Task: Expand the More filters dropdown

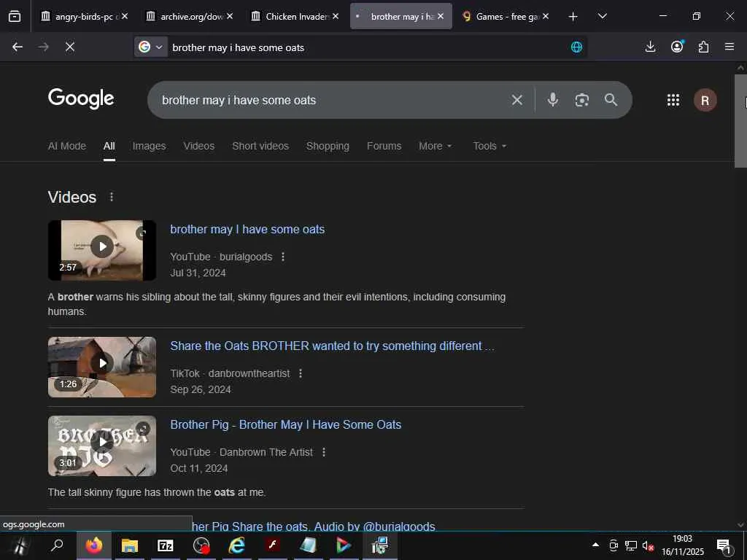Action: click(x=436, y=146)
